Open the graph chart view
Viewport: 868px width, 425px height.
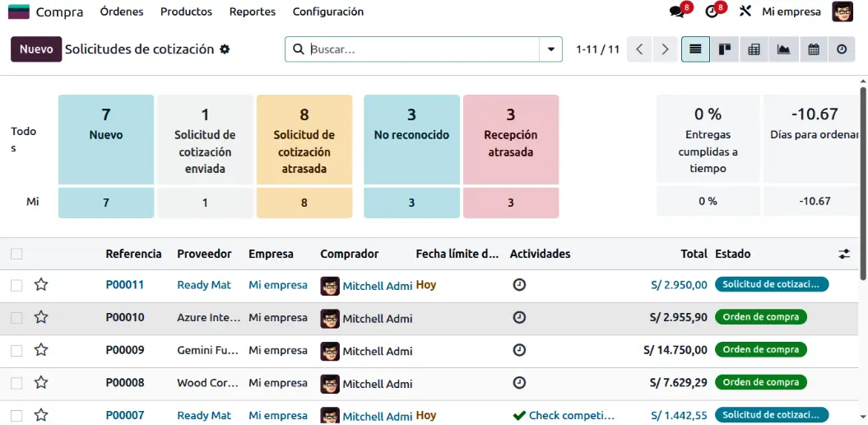point(783,49)
